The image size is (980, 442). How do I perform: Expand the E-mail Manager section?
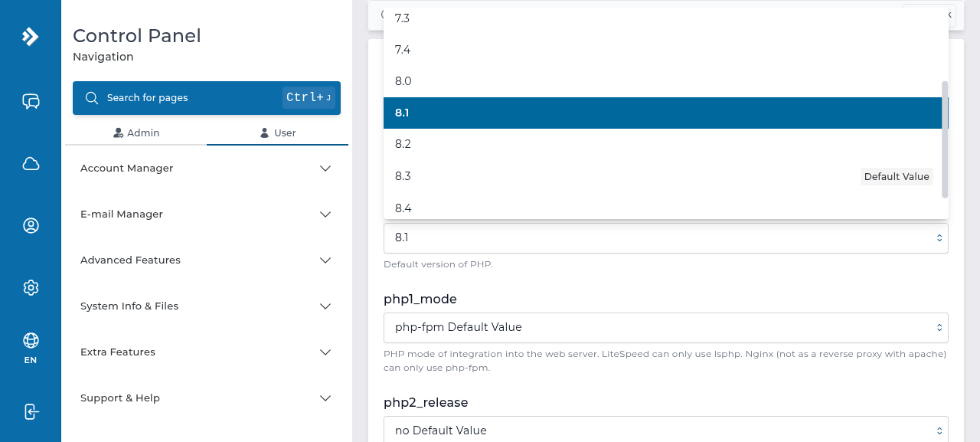(x=207, y=214)
